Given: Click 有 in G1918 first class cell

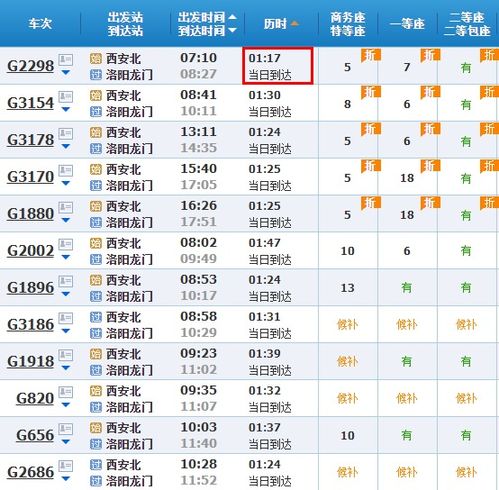Looking at the screenshot, I should (407, 361).
